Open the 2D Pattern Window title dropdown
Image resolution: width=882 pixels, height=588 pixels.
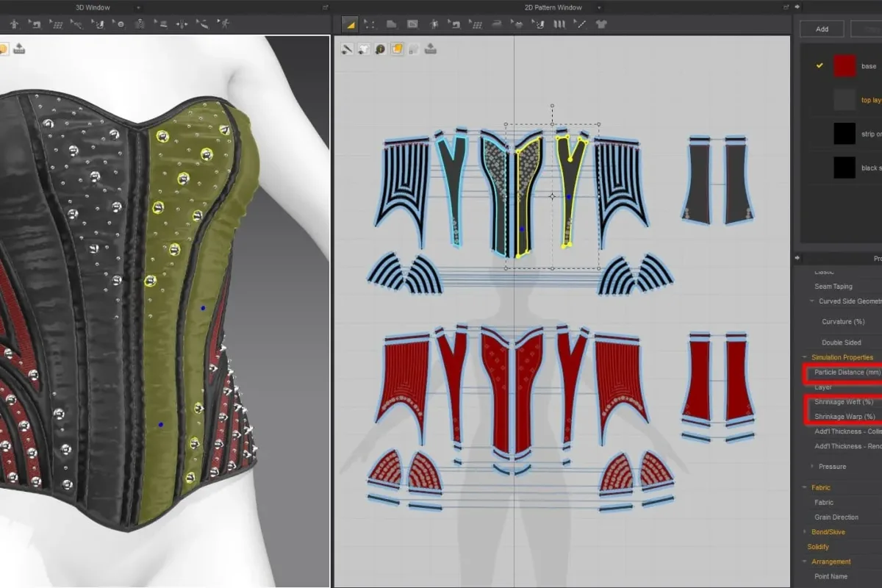[x=599, y=7]
